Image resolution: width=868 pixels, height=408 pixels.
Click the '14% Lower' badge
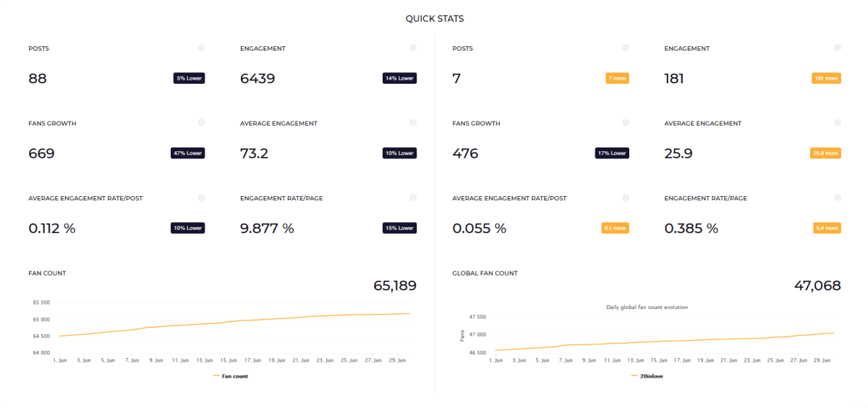[x=400, y=78]
